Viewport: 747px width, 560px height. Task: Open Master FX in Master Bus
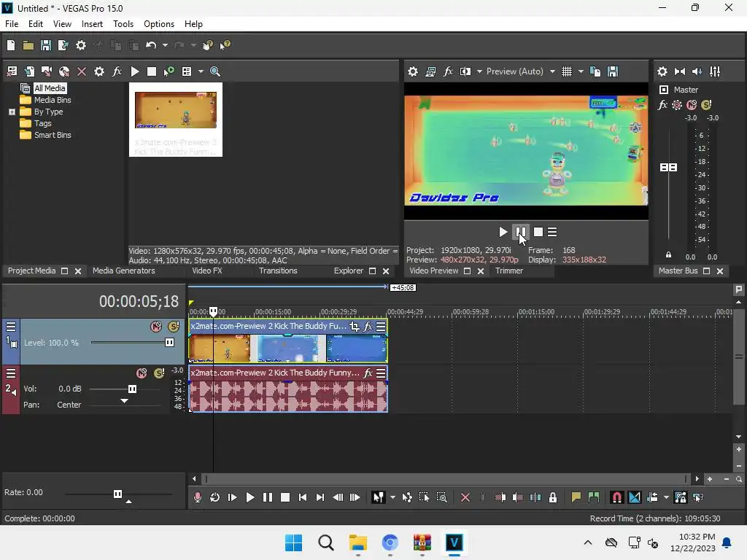662,105
